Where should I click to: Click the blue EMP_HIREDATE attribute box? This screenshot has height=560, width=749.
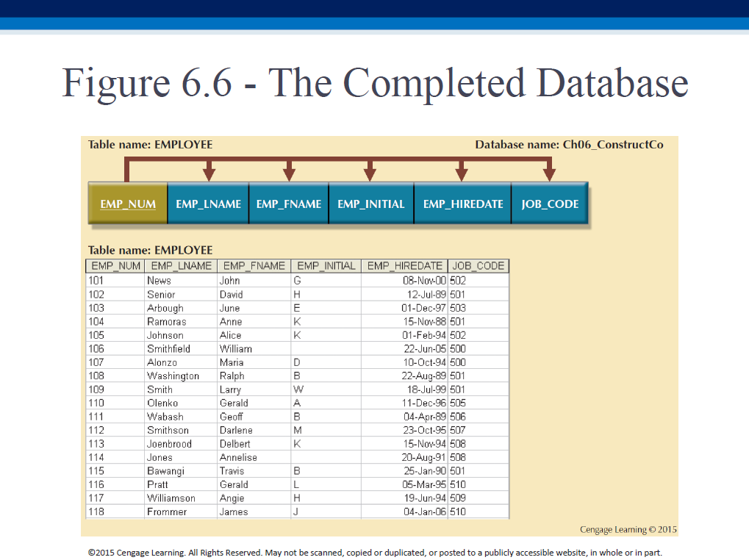click(x=462, y=203)
